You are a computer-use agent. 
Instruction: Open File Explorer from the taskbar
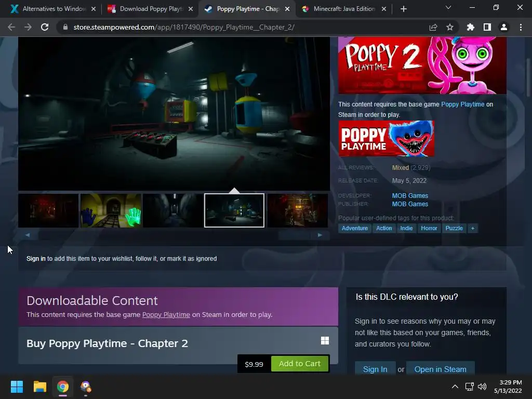tap(39, 387)
